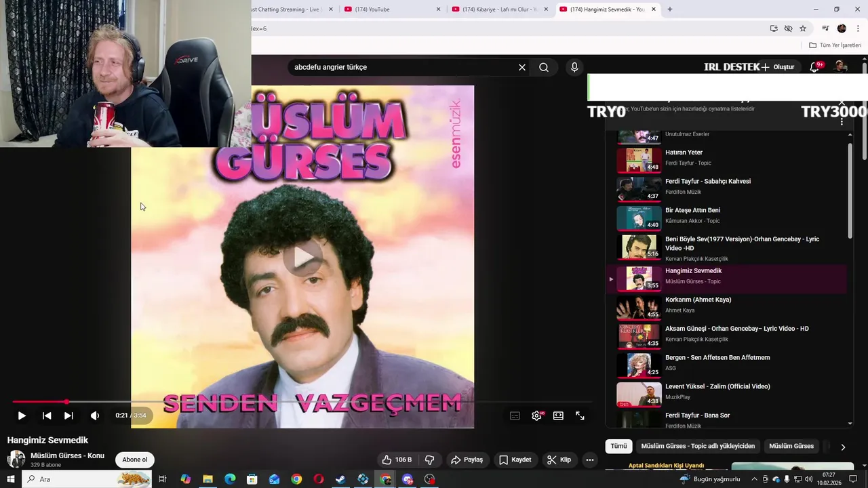Expand the system tray hidden icons chevron
The width and height of the screenshot is (868, 488).
coord(754,479)
